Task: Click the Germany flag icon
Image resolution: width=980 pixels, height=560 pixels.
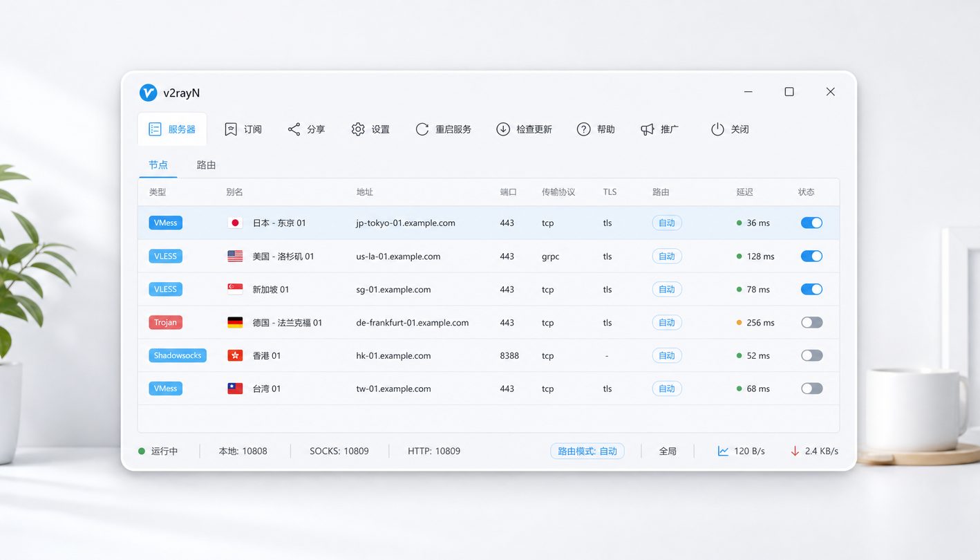Action: pos(235,322)
